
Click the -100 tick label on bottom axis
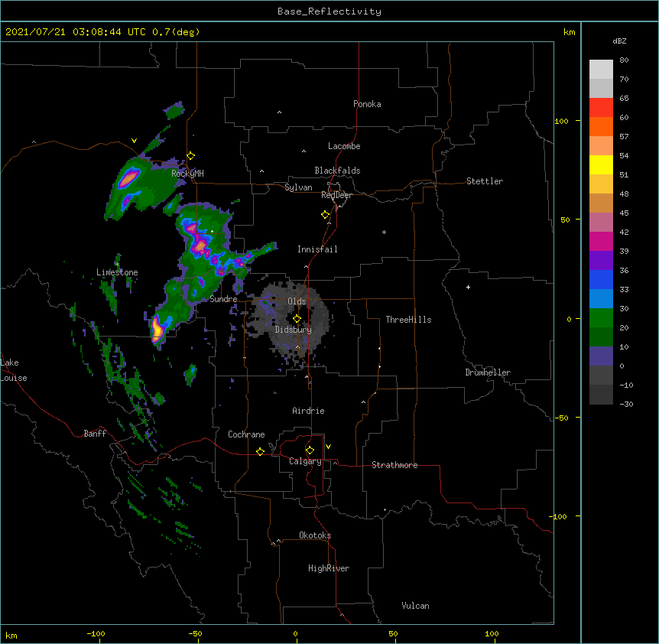96,633
